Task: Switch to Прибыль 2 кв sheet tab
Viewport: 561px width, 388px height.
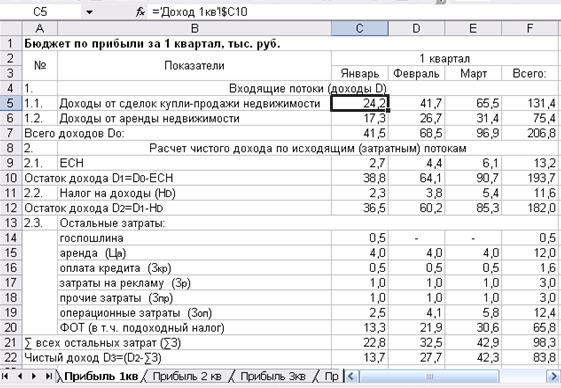Action: coord(187,376)
